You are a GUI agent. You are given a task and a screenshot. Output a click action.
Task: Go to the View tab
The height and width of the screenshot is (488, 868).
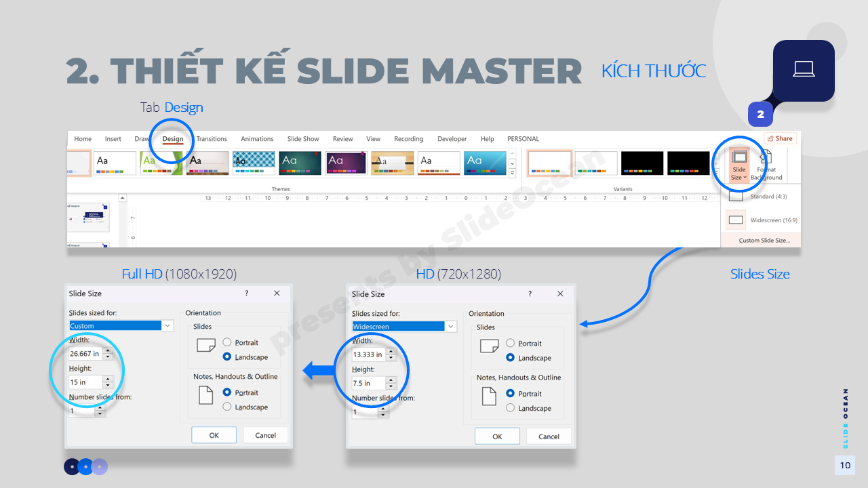pos(374,139)
